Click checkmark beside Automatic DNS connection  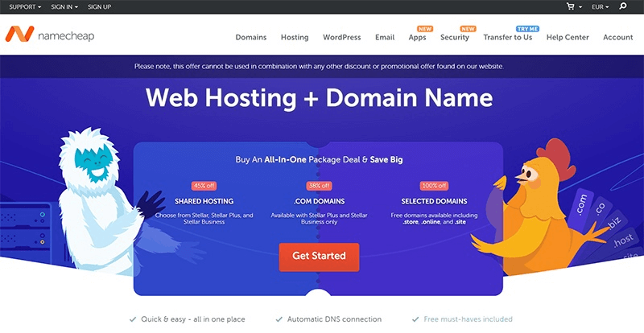point(279,319)
